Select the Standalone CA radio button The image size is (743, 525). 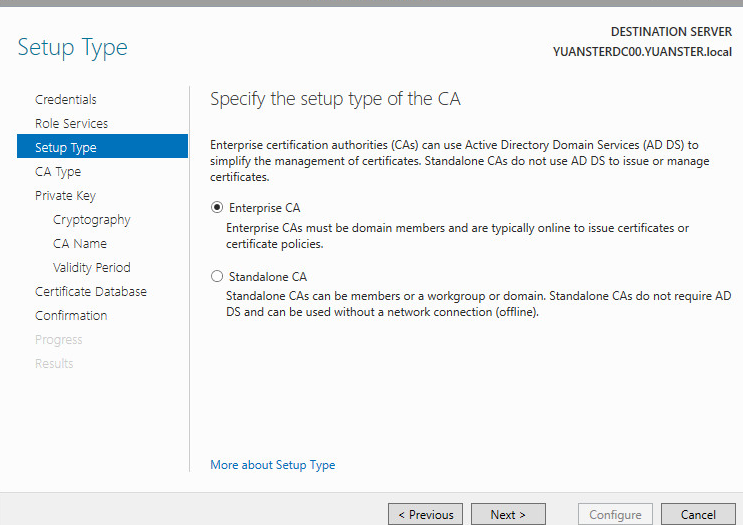217,276
